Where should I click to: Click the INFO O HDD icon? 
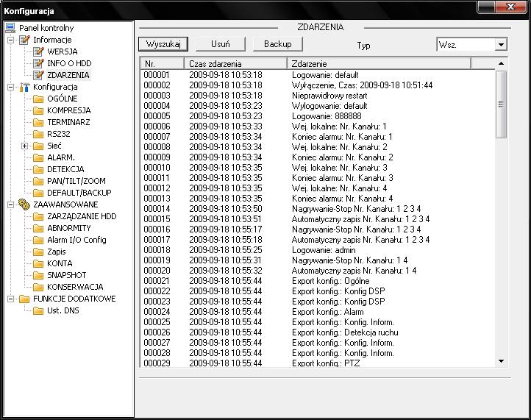click(39, 63)
